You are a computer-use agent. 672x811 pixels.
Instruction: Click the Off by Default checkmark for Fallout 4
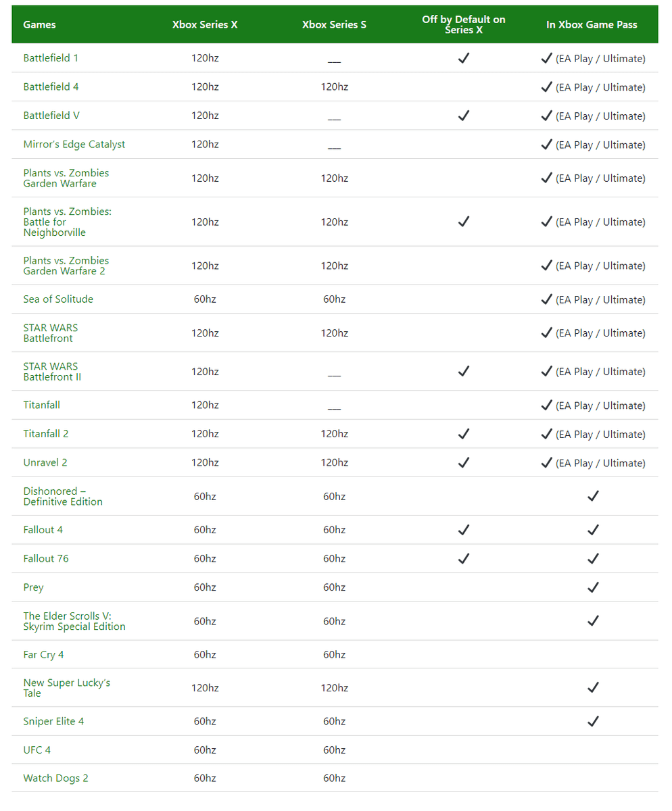464,530
